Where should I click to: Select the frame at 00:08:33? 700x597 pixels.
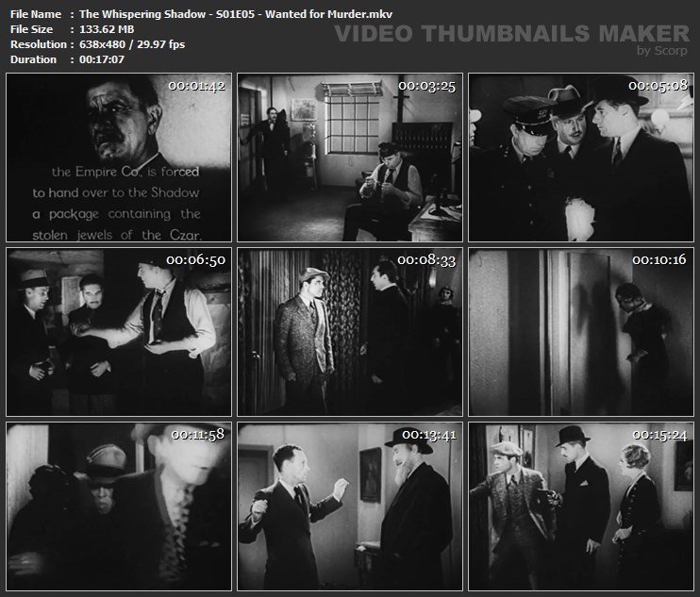tap(350, 332)
